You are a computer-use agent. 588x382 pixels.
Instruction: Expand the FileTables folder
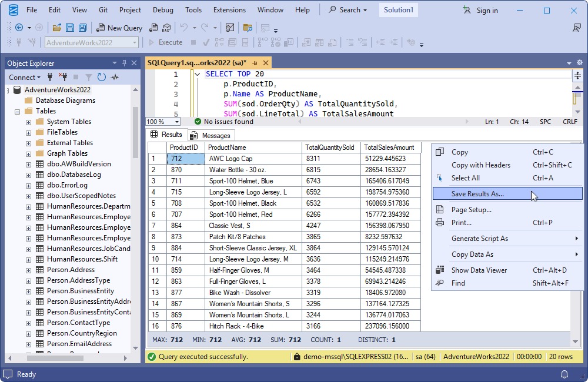28,133
